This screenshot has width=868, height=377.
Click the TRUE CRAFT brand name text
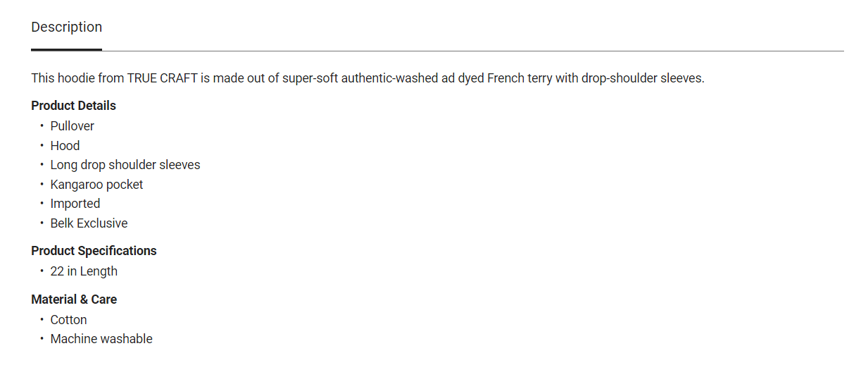162,78
